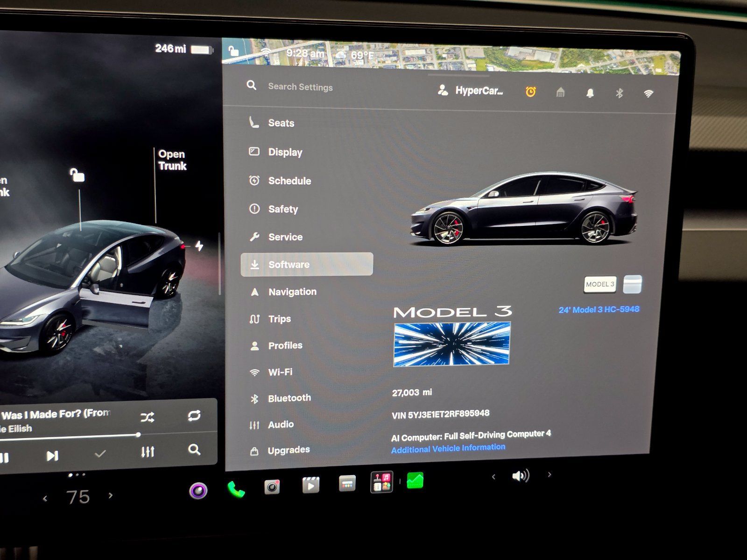747x560 pixels.
Task: Click the Billie Eilish song title text
Action: click(x=55, y=414)
